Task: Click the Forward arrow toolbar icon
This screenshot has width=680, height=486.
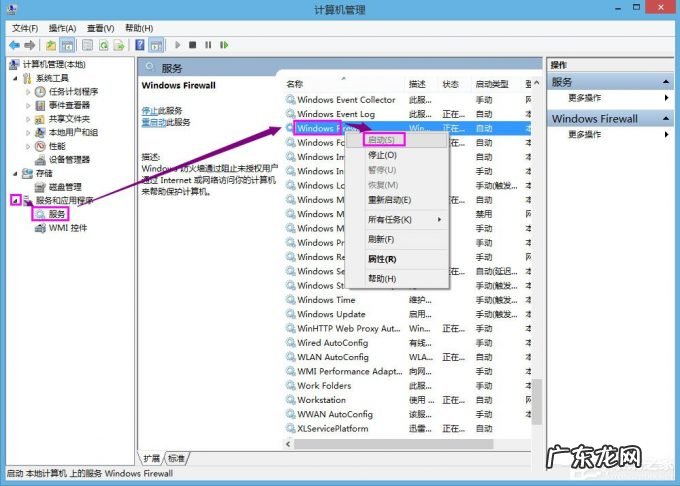Action: pyautogui.click(x=29, y=45)
